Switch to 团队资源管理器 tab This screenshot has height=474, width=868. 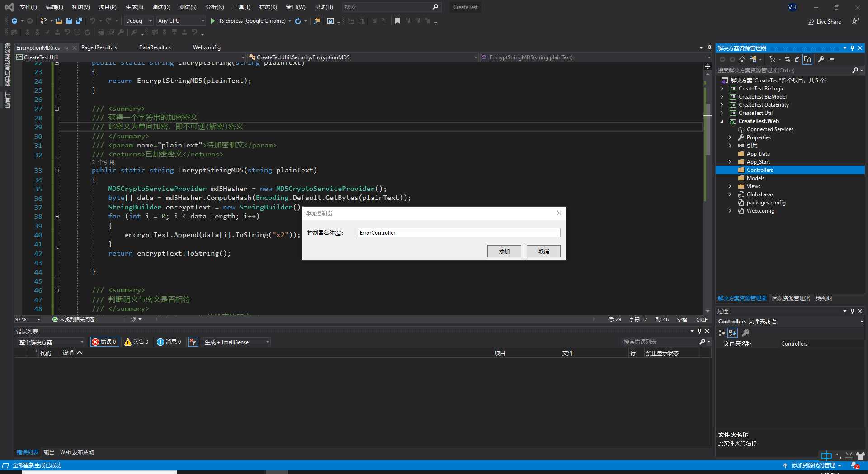[791, 299]
